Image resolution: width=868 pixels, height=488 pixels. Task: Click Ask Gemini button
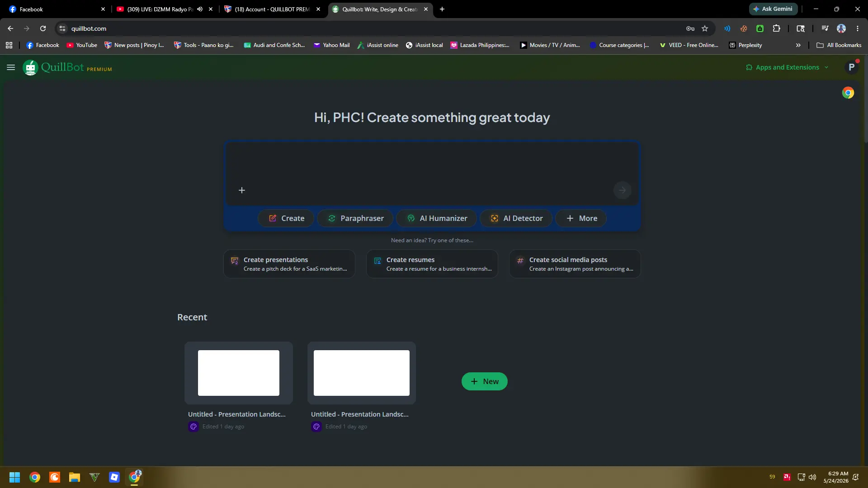coord(773,9)
